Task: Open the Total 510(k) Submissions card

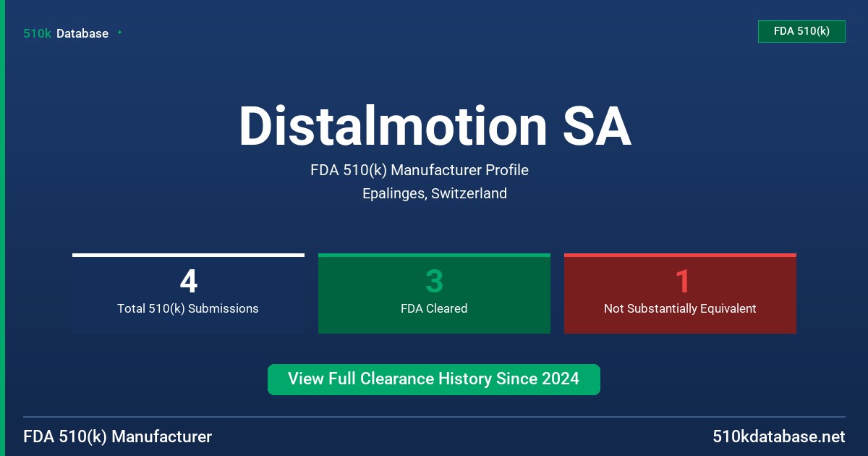Action: click(x=188, y=294)
